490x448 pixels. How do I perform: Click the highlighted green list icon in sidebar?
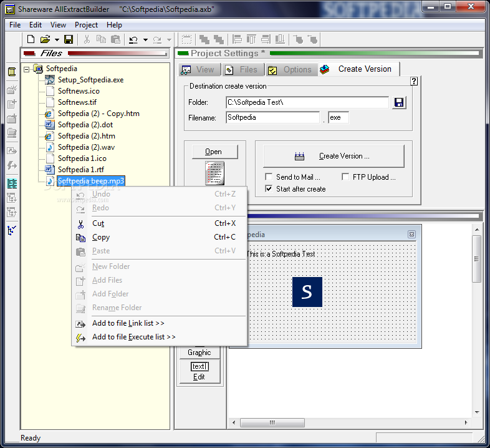click(12, 183)
